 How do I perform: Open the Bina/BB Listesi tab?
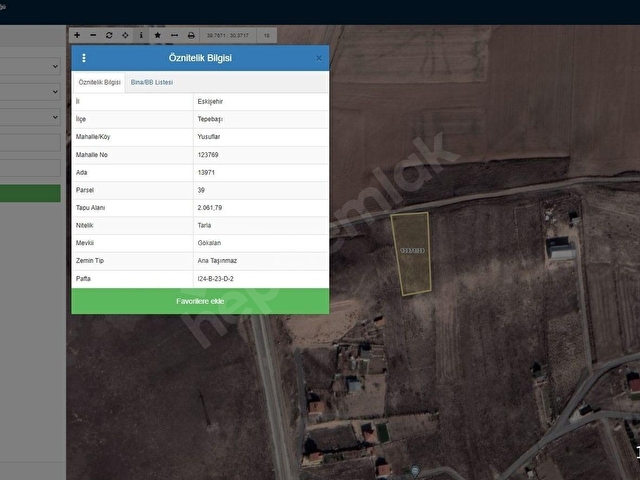click(152, 82)
